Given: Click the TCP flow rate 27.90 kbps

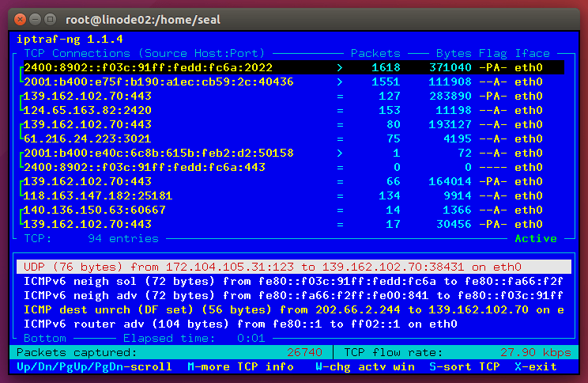Looking at the screenshot, I should coord(536,353).
